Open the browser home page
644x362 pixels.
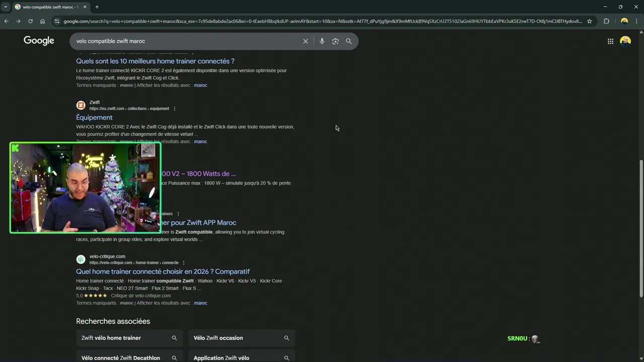[x=42, y=21]
